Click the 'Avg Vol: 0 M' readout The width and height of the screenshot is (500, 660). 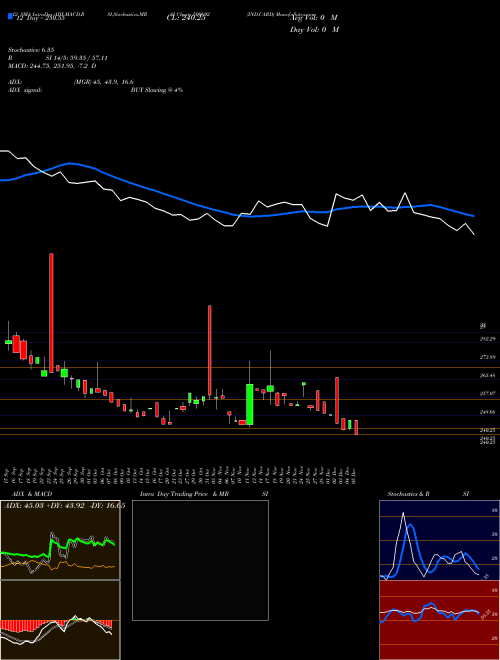pos(314,18)
